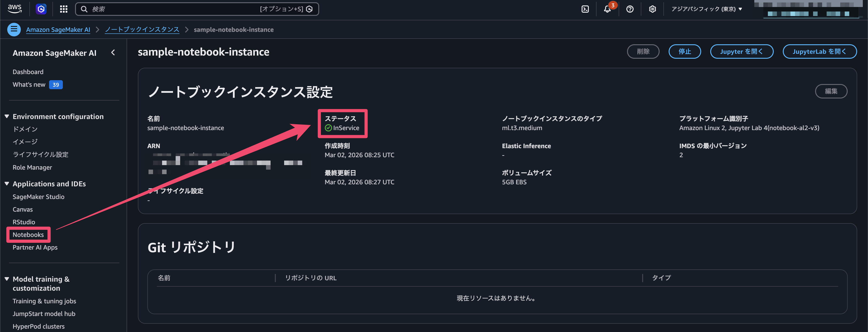Open the notifications bell with 3 alerts
This screenshot has height=332, width=868.
[x=608, y=9]
